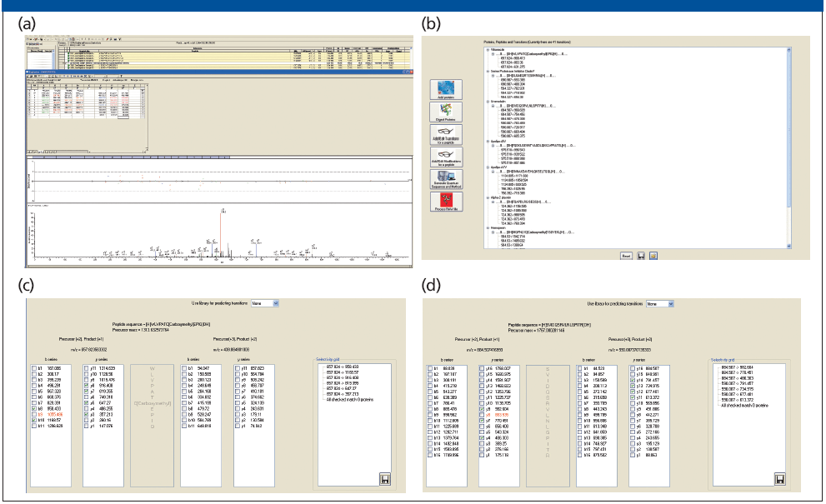Check the red b9 ion in panel (c)
This screenshot has height=504, width=826.
pyautogui.click(x=34, y=415)
